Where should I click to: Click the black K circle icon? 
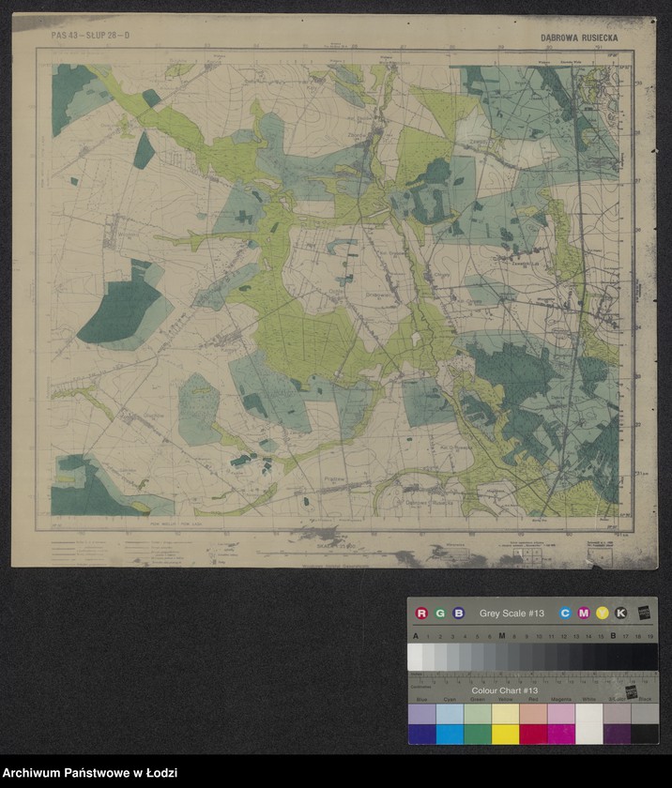(x=620, y=614)
